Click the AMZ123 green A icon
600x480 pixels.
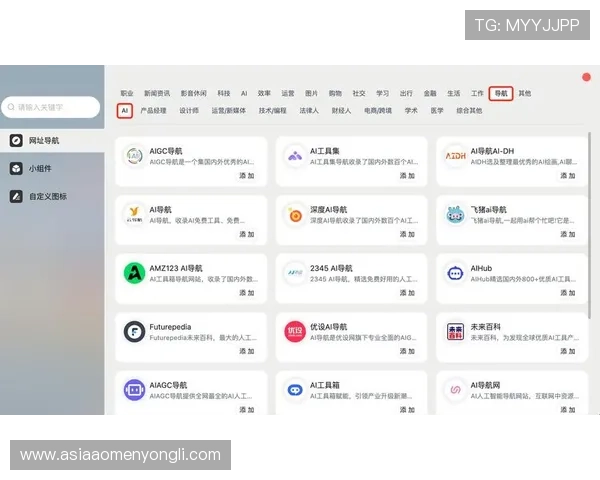click(134, 273)
